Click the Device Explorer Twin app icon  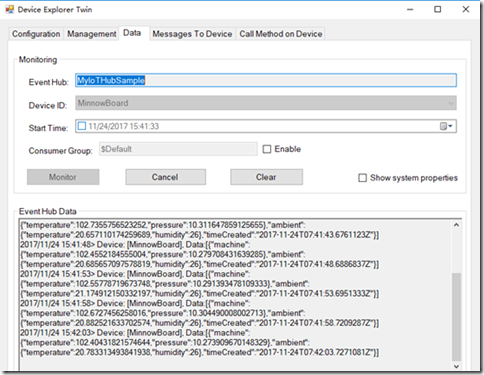(10, 9)
